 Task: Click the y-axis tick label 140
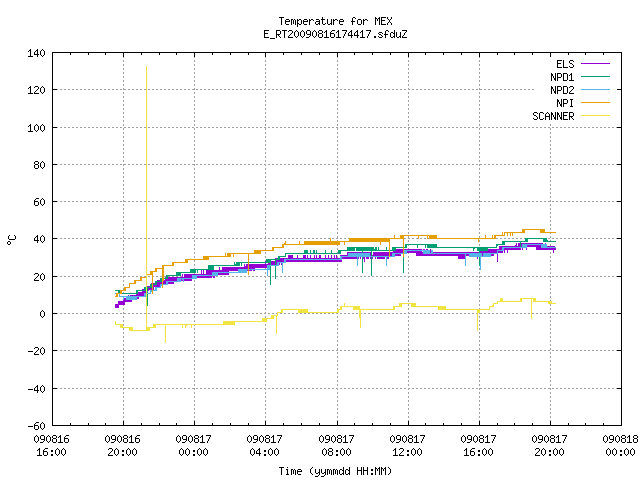[x=36, y=53]
